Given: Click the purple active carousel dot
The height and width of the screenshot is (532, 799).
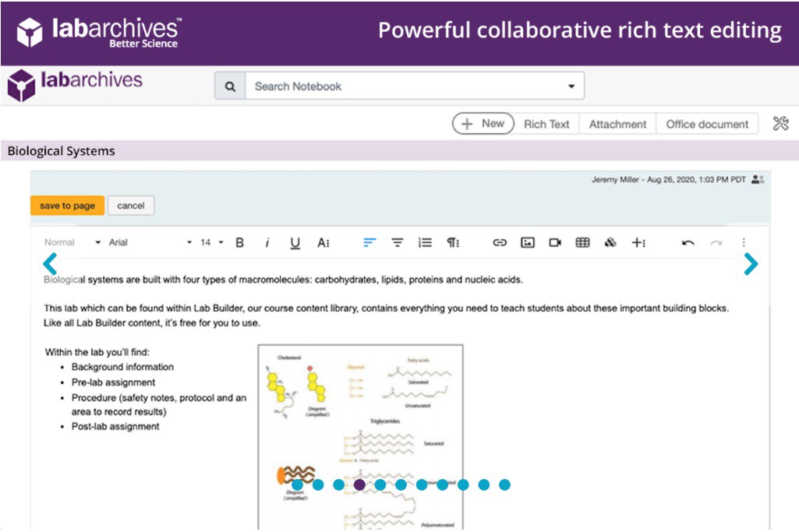Looking at the screenshot, I should coord(359,484).
